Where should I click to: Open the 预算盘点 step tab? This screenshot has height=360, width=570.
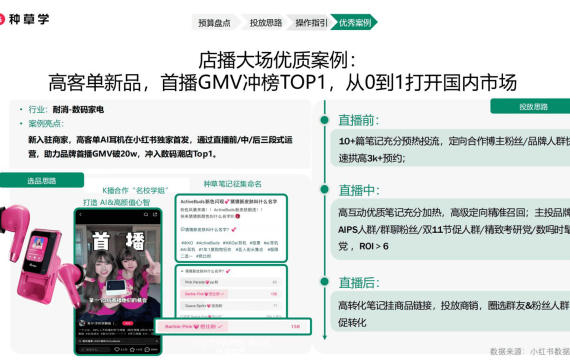point(214,23)
